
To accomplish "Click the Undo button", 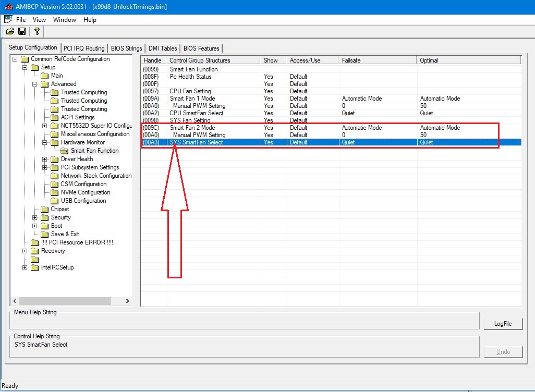I will [503, 352].
